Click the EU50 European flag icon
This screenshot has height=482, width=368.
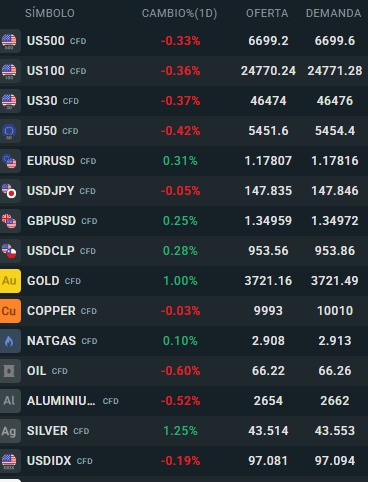[9, 131]
